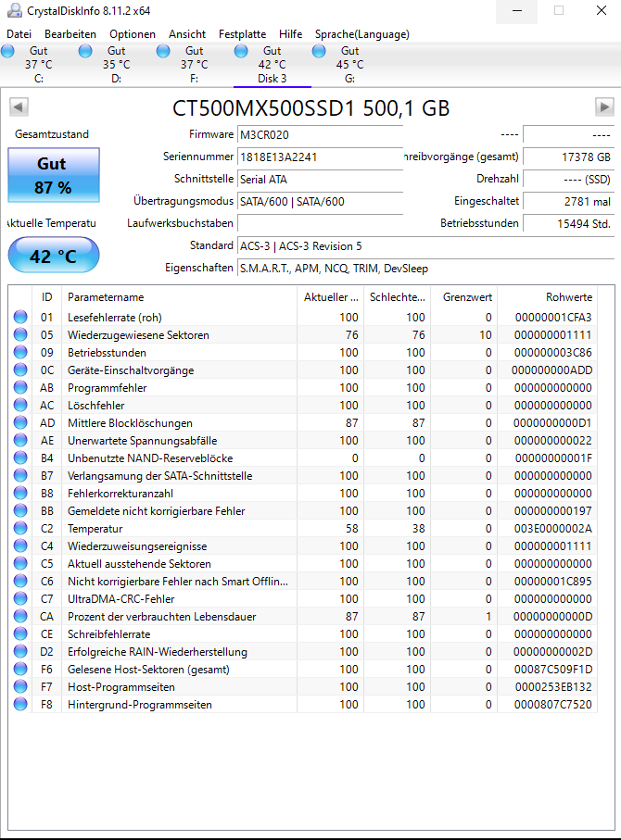The image size is (621, 840).
Task: Minimize the CrystalDiskInfo window
Action: coord(517,11)
